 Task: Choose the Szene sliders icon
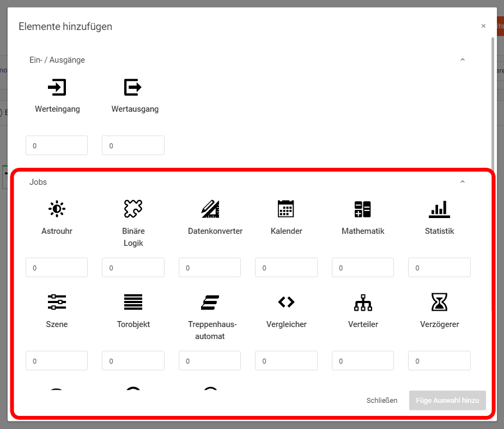pyautogui.click(x=57, y=301)
